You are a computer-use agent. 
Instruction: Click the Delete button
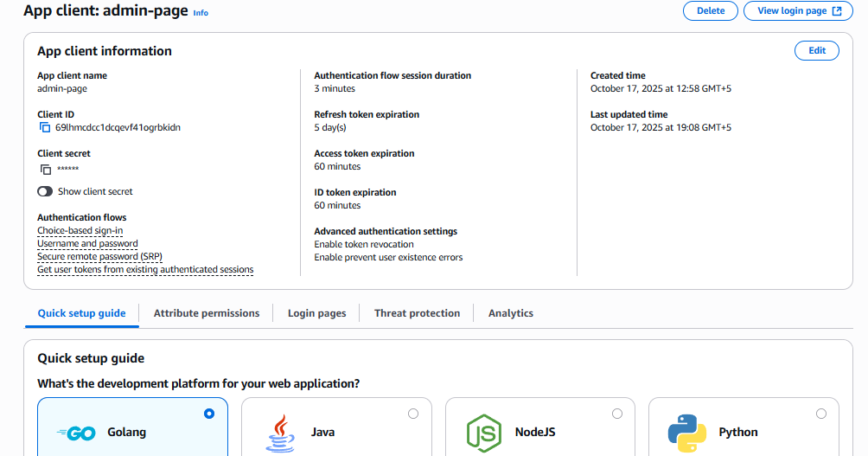pyautogui.click(x=711, y=10)
